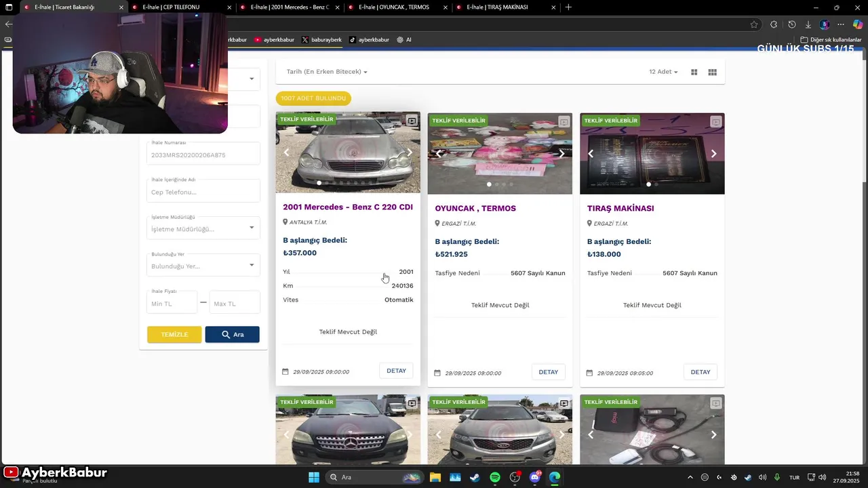
Task: Expand the Bulunduğu Yer dropdown
Action: click(x=252, y=265)
